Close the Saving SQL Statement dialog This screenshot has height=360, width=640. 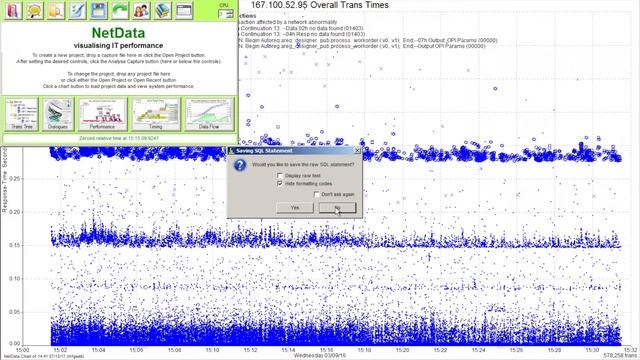coord(357,151)
